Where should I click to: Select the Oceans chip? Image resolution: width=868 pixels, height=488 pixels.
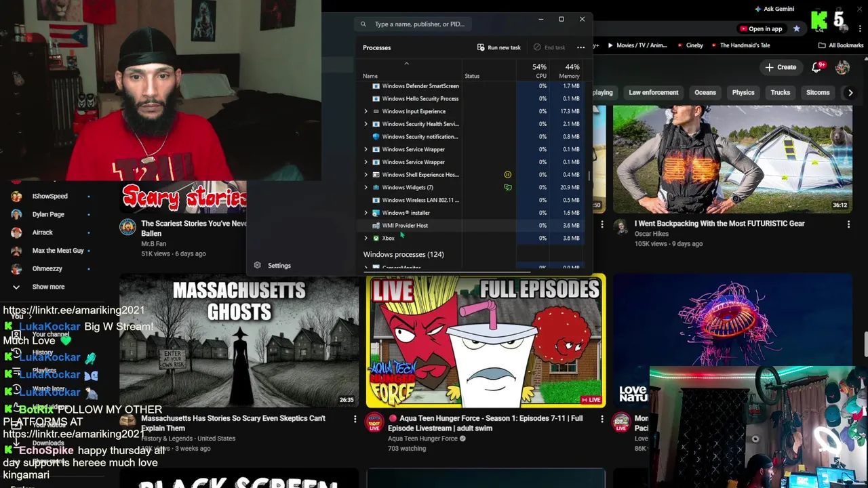pyautogui.click(x=705, y=93)
